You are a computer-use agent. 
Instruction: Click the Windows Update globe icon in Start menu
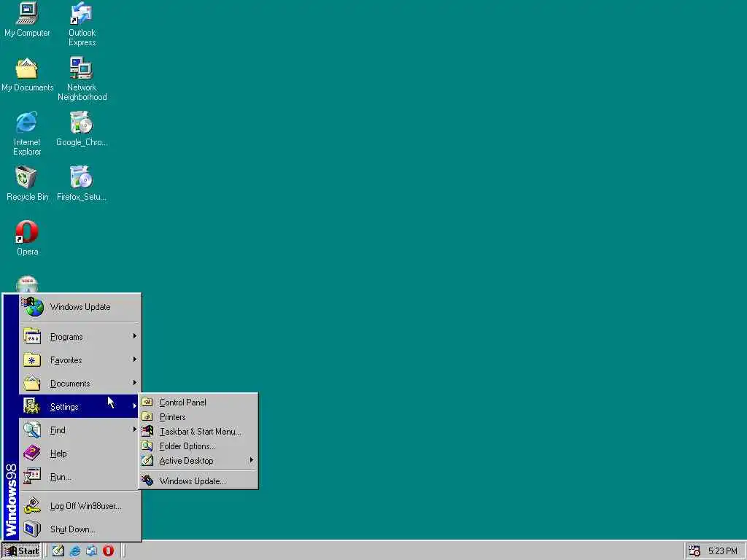[x=33, y=307]
